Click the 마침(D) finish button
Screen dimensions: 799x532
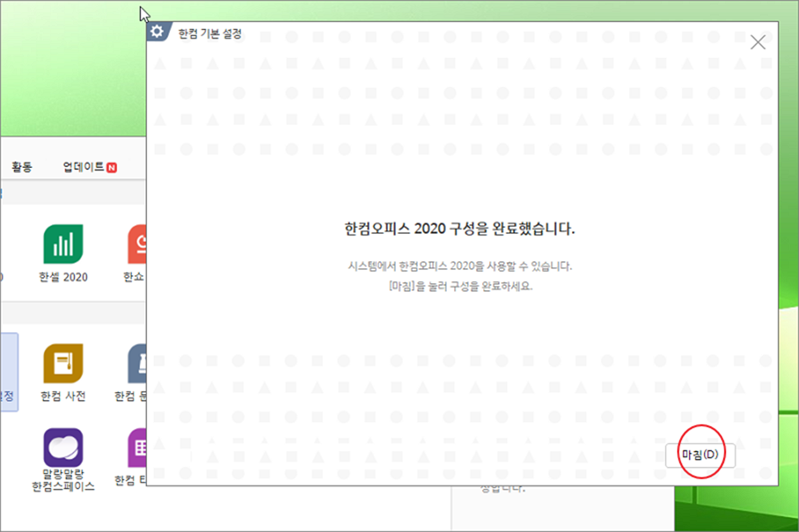[x=700, y=455]
